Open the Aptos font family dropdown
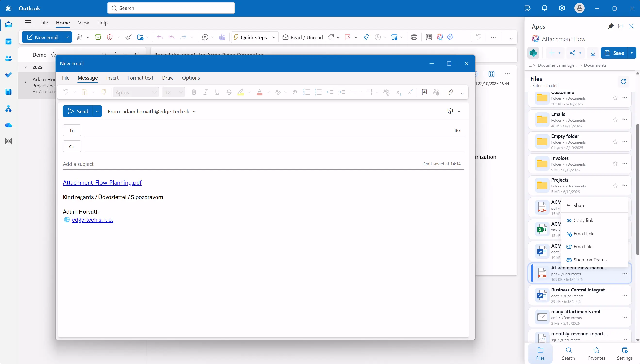 (x=136, y=92)
